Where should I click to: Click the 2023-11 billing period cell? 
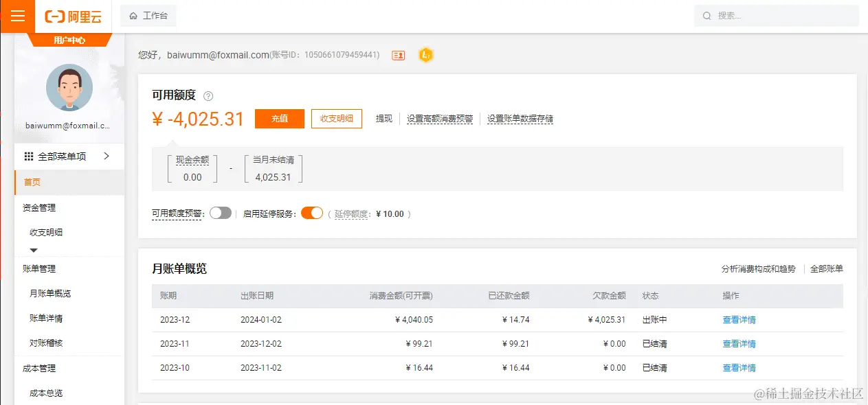(x=175, y=344)
